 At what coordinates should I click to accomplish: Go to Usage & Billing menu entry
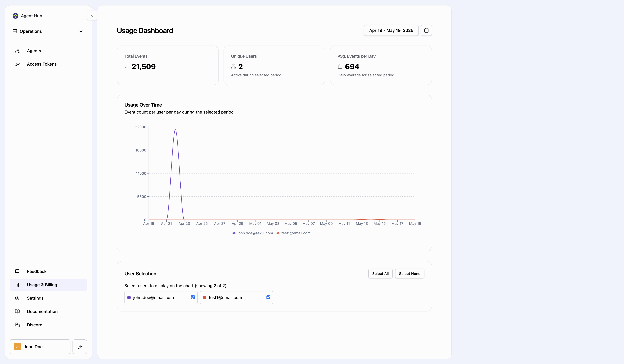point(42,284)
